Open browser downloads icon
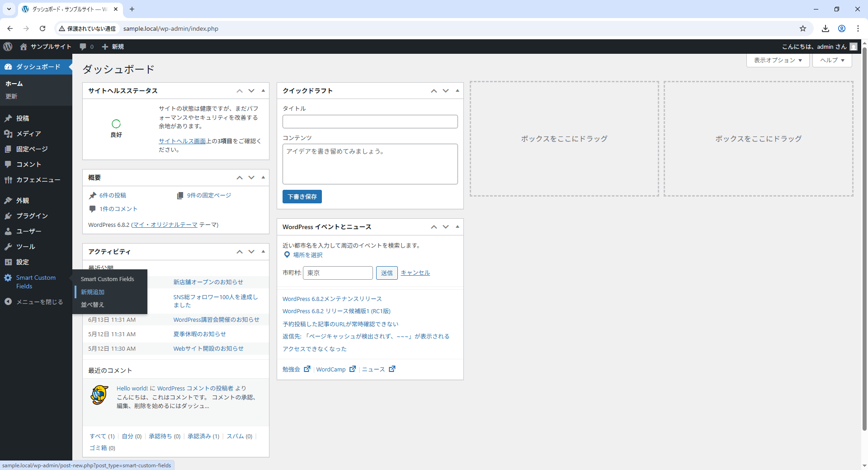Image resolution: width=868 pixels, height=470 pixels. tap(826, 28)
